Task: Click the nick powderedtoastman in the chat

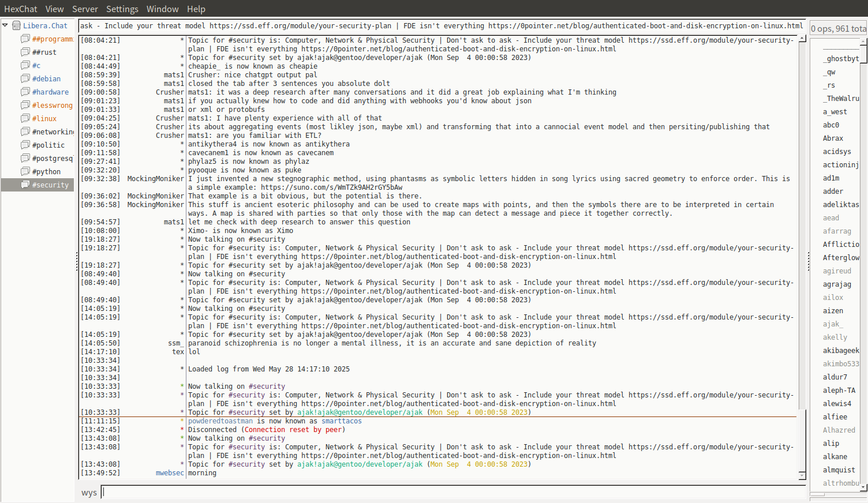Action: tap(220, 421)
